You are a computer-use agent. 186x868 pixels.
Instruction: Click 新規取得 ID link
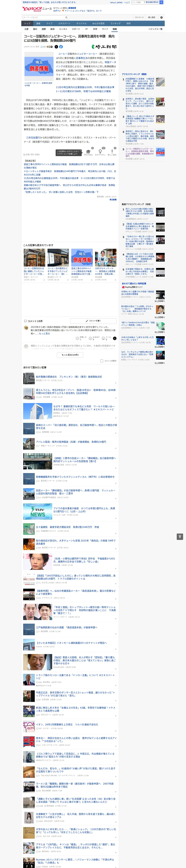point(72,8)
